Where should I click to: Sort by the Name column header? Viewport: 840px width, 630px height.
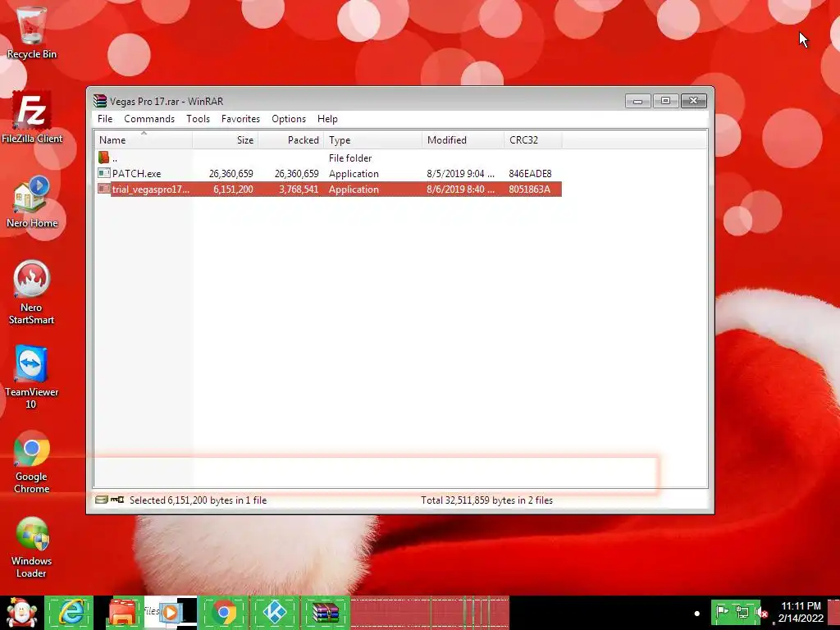click(143, 139)
